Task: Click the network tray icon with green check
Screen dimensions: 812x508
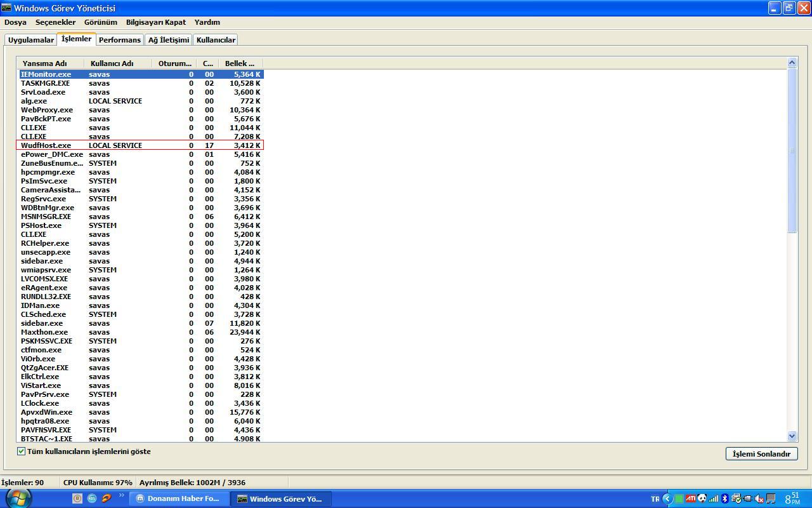Action: (737, 498)
